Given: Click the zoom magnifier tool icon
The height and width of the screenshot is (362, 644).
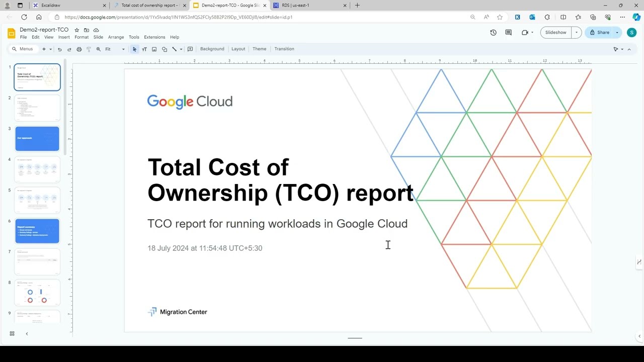Looking at the screenshot, I should coord(99,49).
